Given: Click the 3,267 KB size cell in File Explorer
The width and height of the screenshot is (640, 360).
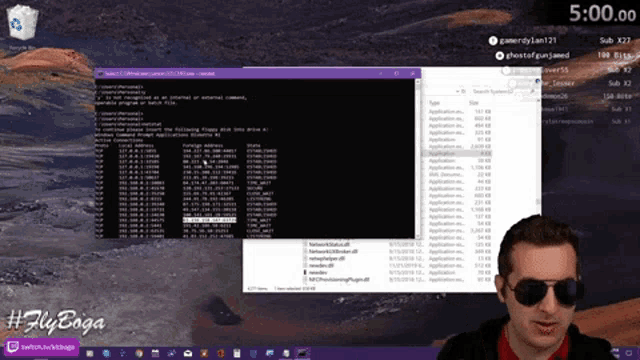Looking at the screenshot, I should [482, 231].
